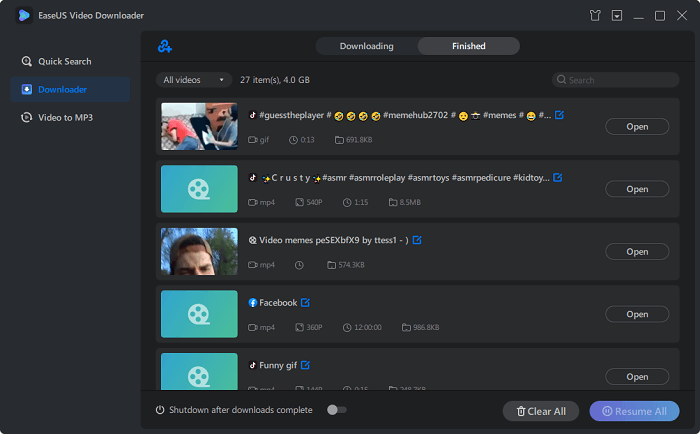Click the Search input field
The height and width of the screenshot is (434, 700).
[x=615, y=80]
